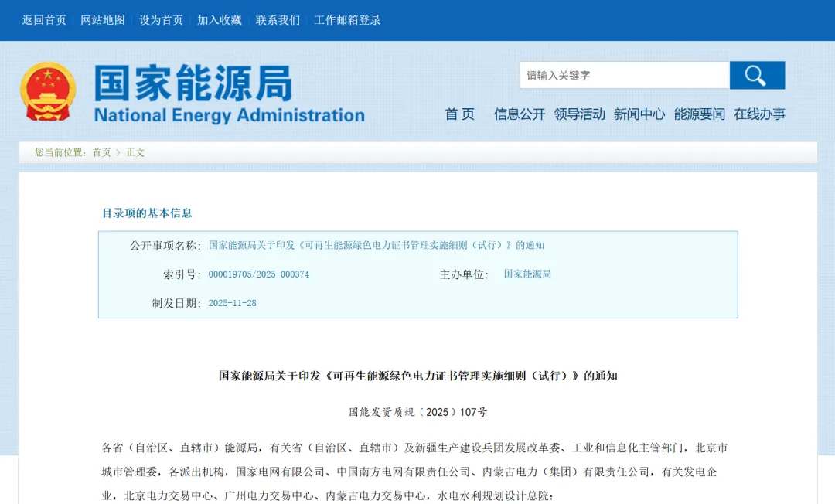Image resolution: width=835 pixels, height=504 pixels.
Task: Select 领导活动 from the navigation bar
Action: [x=578, y=114]
